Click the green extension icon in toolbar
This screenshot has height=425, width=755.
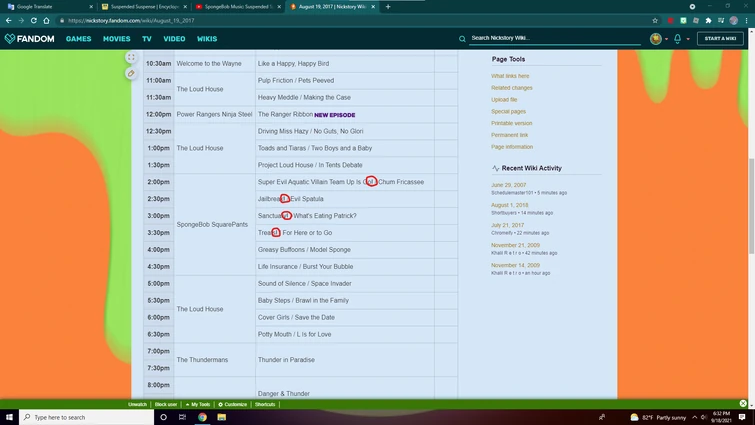pyautogui.click(x=683, y=21)
